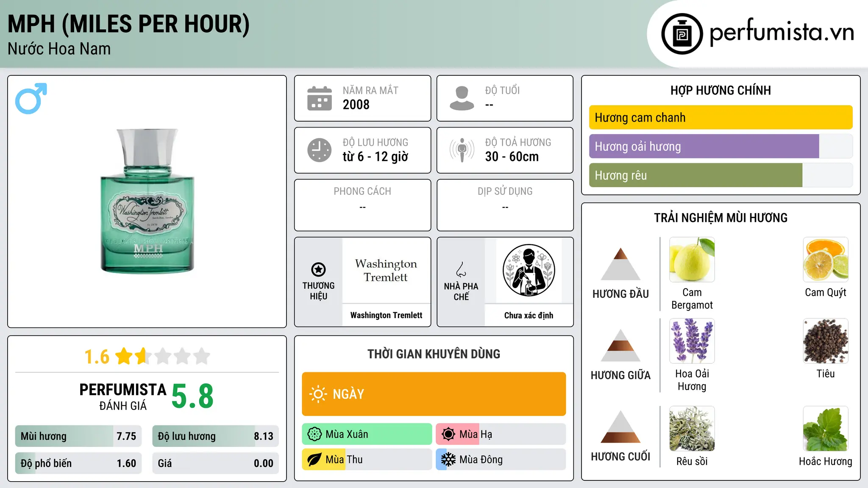Click the Nước Hoa Nam subtitle
The width and height of the screenshot is (868, 488).
click(x=59, y=49)
